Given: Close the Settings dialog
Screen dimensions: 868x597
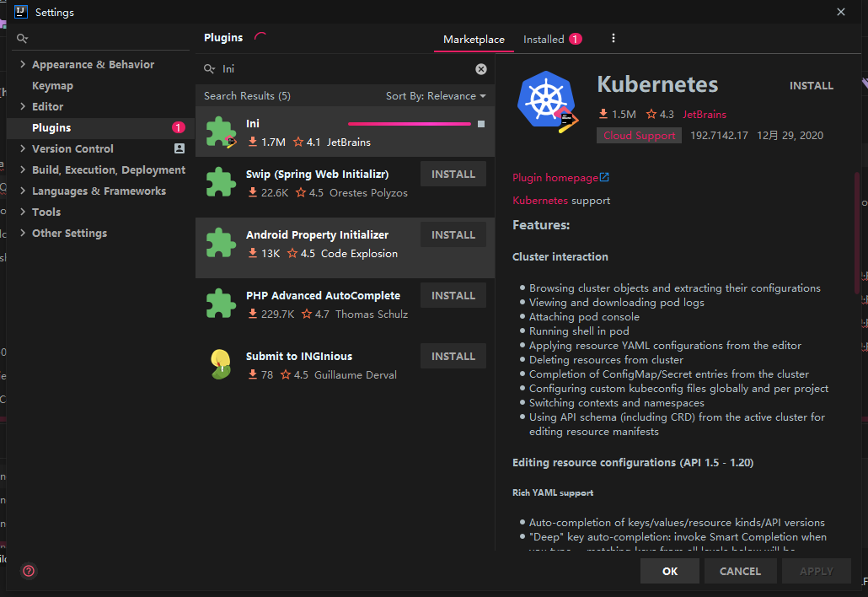Looking at the screenshot, I should (x=840, y=12).
